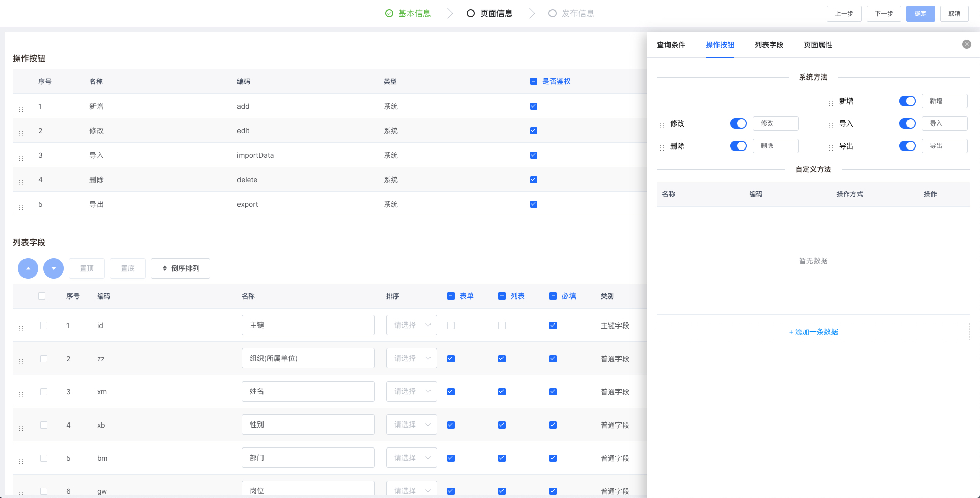This screenshot has width=980, height=498.
Task: Grab drag handle beside 导入 in 系统方法
Action: (831, 126)
